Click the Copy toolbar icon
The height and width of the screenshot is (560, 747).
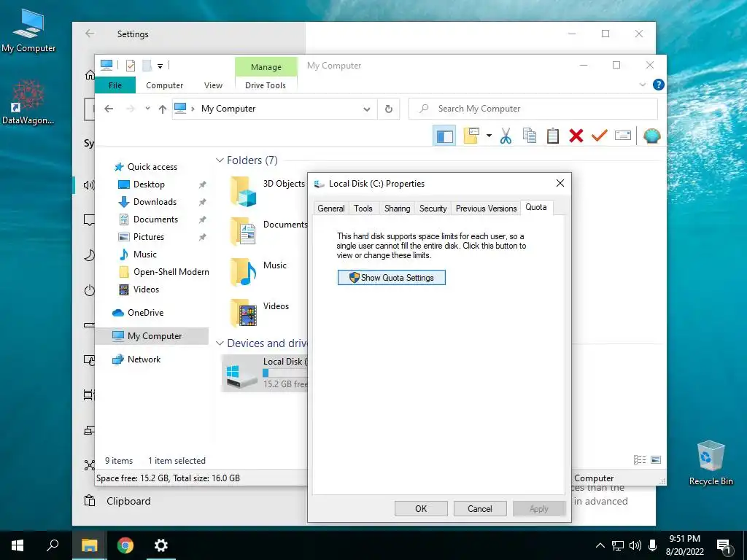coord(530,136)
